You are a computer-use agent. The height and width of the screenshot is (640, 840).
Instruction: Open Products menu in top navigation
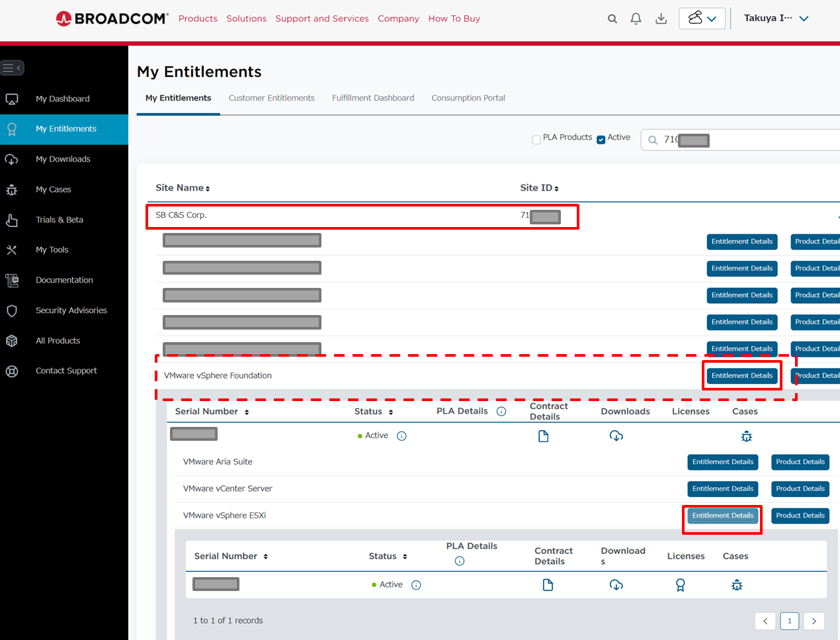(x=198, y=19)
